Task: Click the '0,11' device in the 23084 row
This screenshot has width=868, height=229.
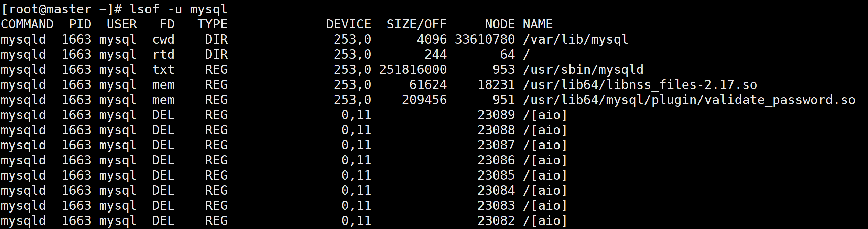Action: tap(356, 191)
